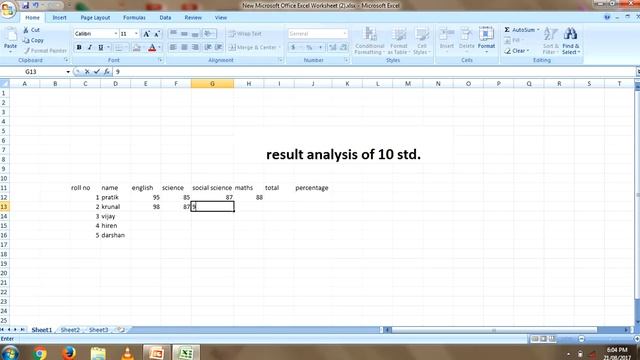640x360 pixels.
Task: Click the Format Painter brush
Action: pos(27,51)
